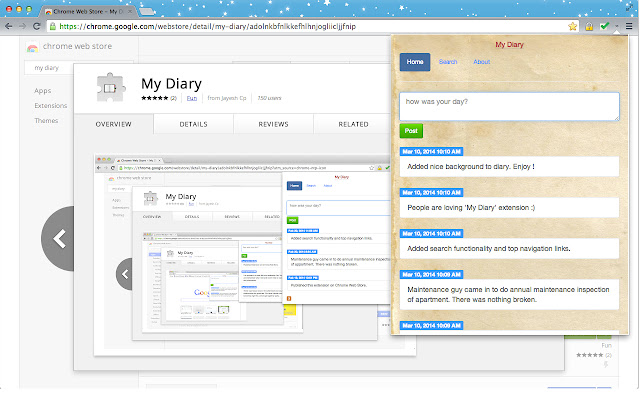Click the Chrome Web Store rainbow logo

(32, 47)
